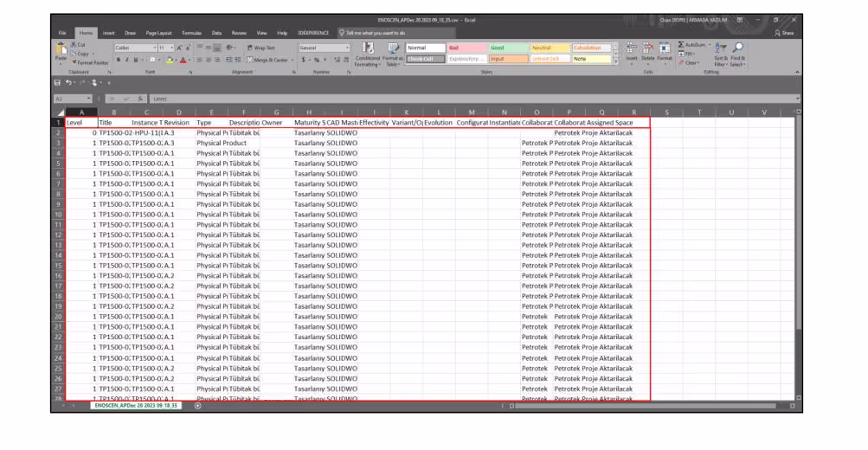868x450 pixels.
Task: Switch to the Data tab
Action: 216,33
